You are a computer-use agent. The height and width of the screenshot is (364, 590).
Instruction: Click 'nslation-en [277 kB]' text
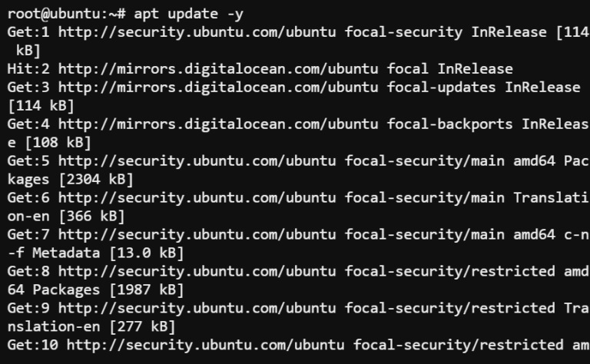91,327
